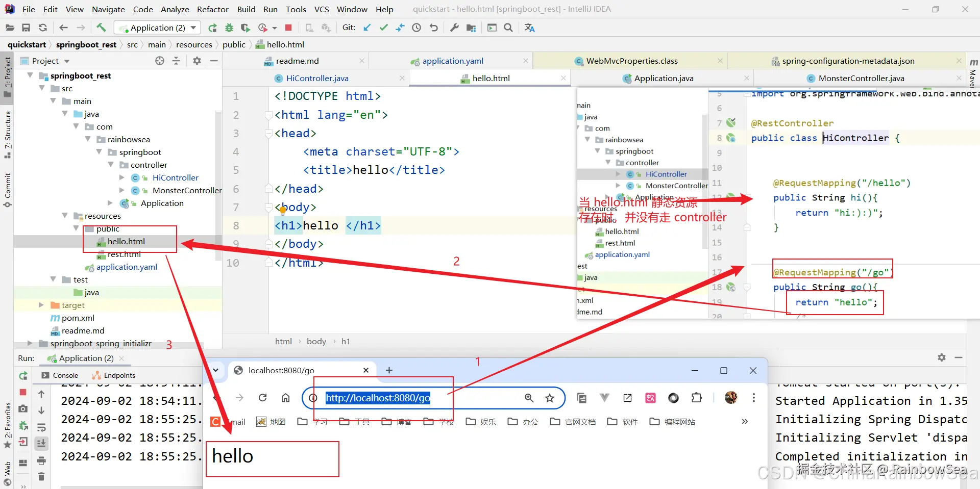Toggle Scroll to End in Run console
Image resolution: width=980 pixels, height=489 pixels.
41,444
